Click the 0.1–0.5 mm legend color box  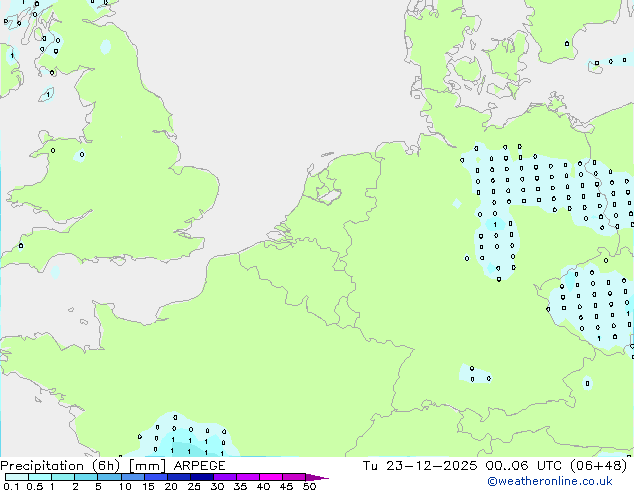(x=17, y=477)
